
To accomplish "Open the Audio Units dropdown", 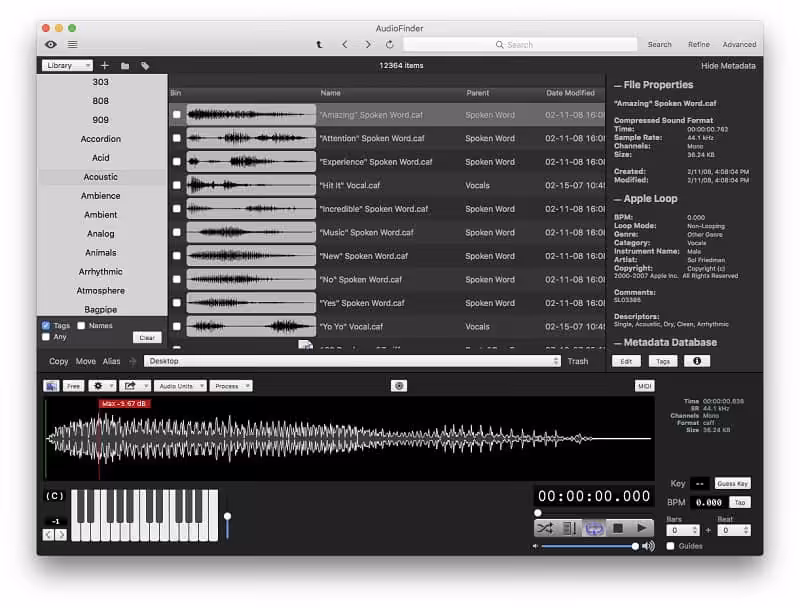I will click(x=180, y=386).
